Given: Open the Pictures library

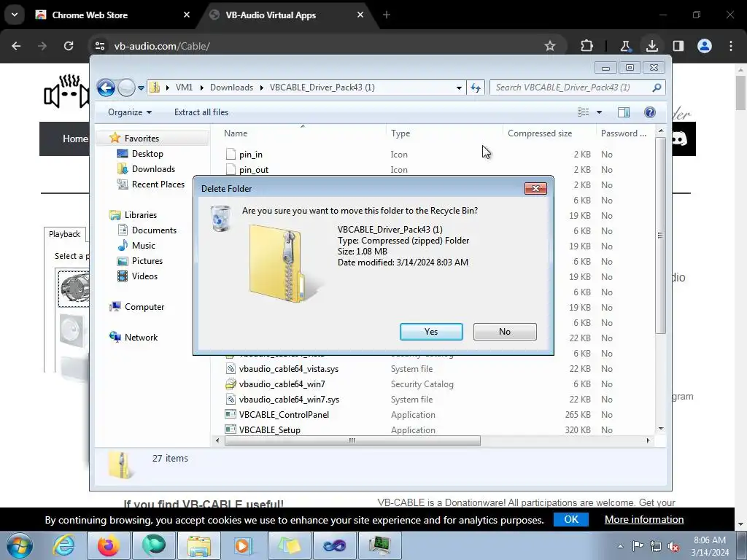Looking at the screenshot, I should (147, 261).
